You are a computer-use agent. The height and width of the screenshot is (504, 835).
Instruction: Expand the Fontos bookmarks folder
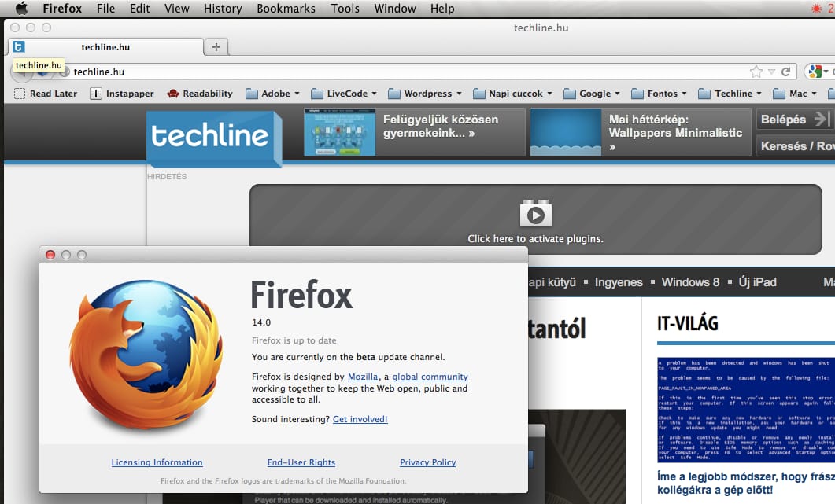coord(660,94)
